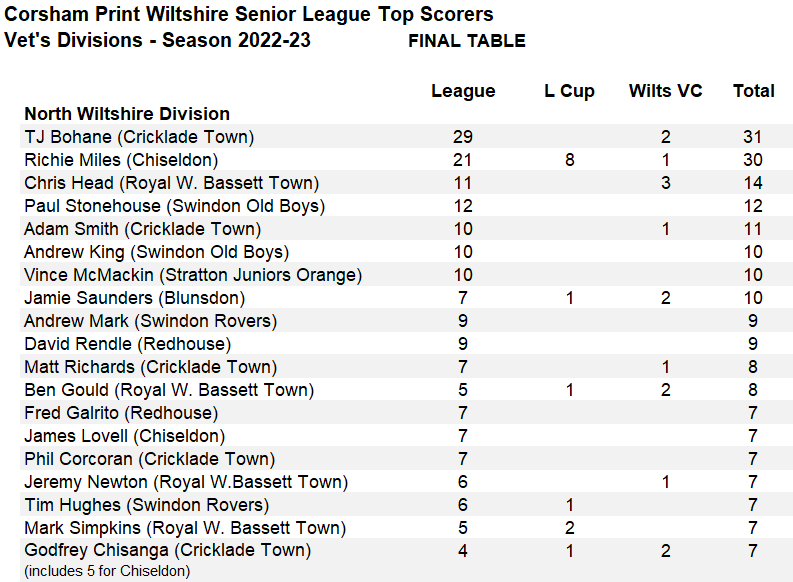The width and height of the screenshot is (793, 582).
Task: Click the Wilts VC column header
Action: tap(665, 91)
